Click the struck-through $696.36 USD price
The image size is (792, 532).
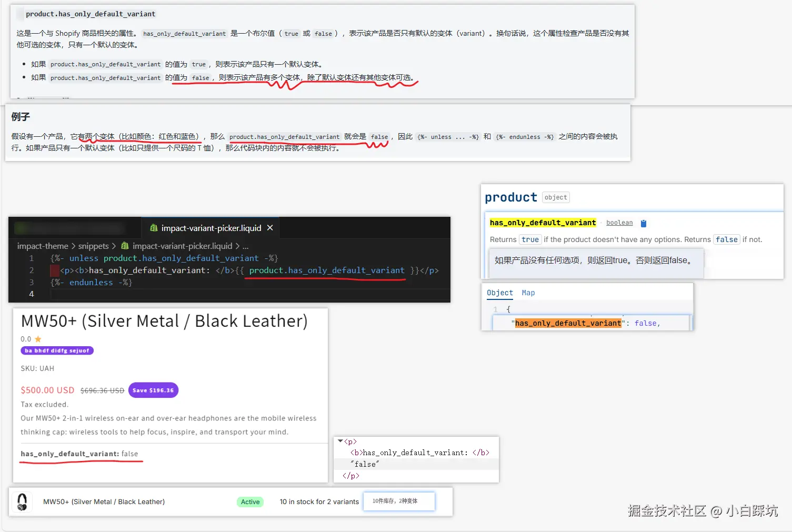(102, 390)
